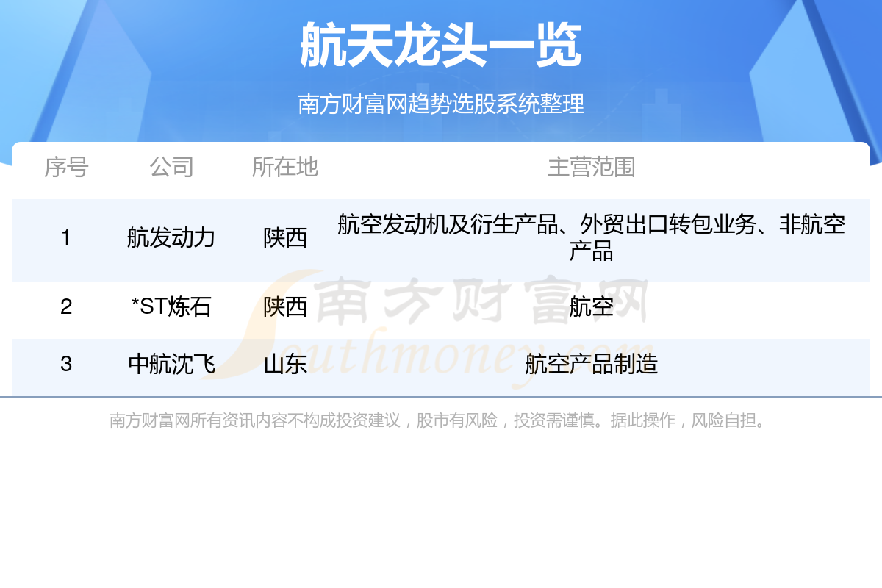Screen dimensions: 882x588
Task: Click company name *ST炼石
Action: pos(171,306)
